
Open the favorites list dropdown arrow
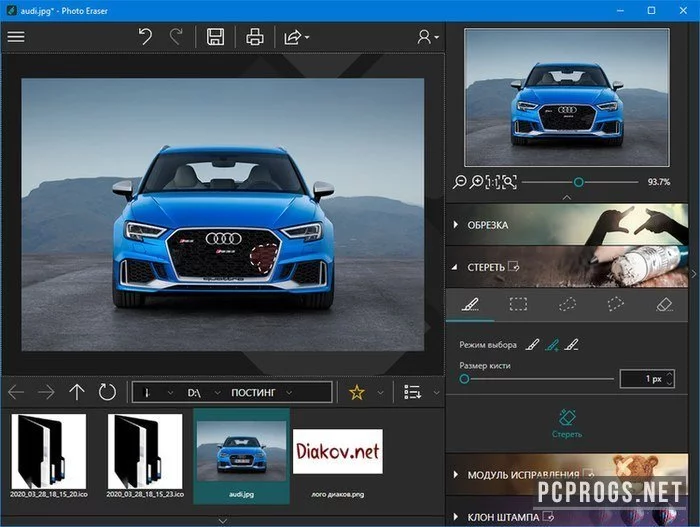380,393
